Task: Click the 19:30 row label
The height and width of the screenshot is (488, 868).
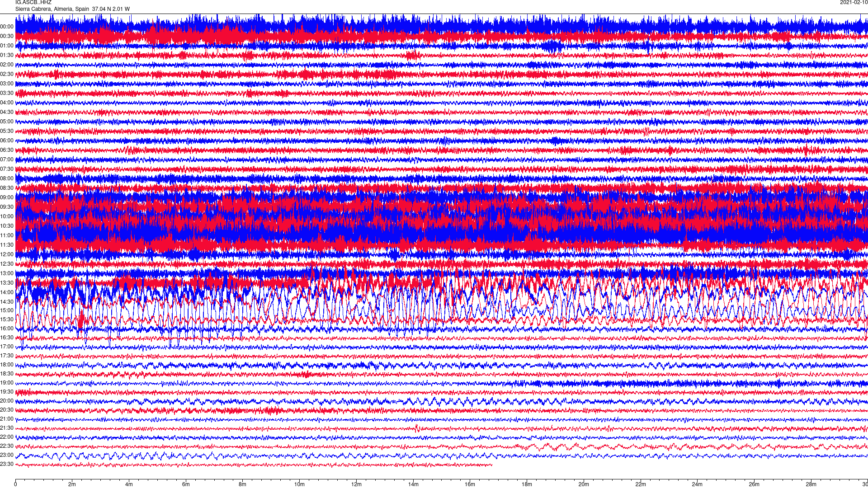Action: pos(7,392)
